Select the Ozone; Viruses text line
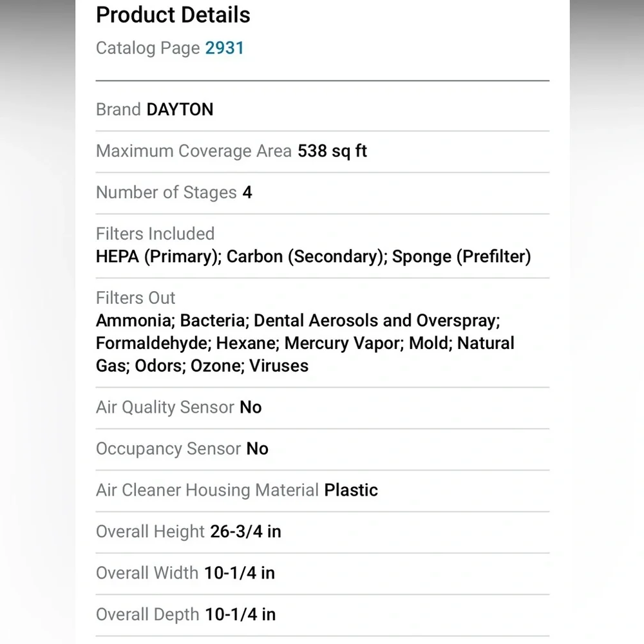Screen dimensions: 644x644 coord(249,366)
